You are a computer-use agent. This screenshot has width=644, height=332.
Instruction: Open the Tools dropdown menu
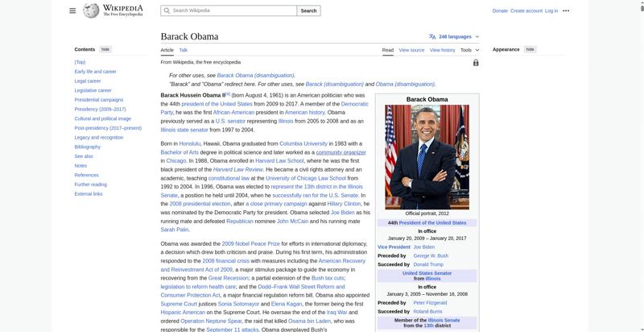(x=469, y=50)
